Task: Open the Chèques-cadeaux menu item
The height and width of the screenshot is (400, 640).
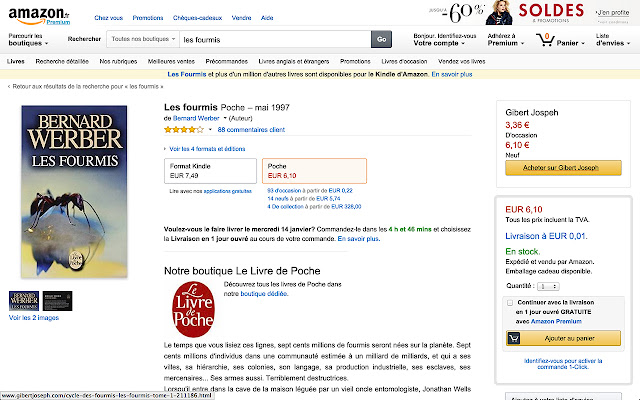Action: tap(197, 18)
